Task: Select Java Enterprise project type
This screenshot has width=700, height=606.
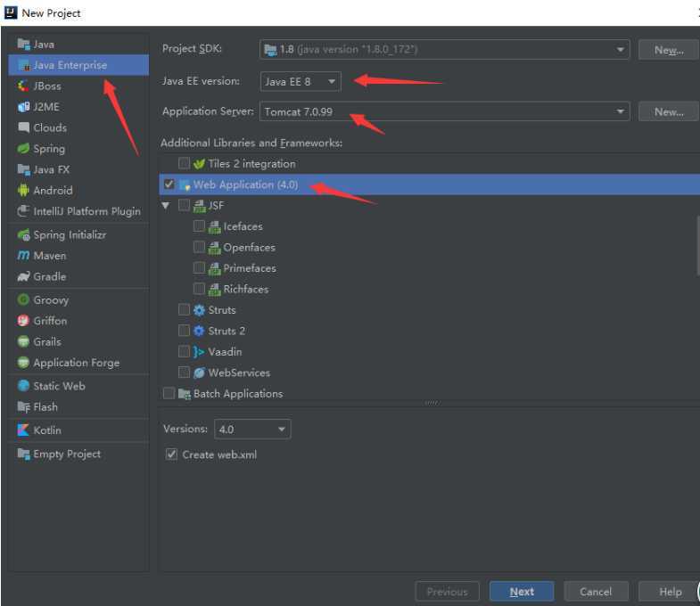Action: click(x=78, y=65)
